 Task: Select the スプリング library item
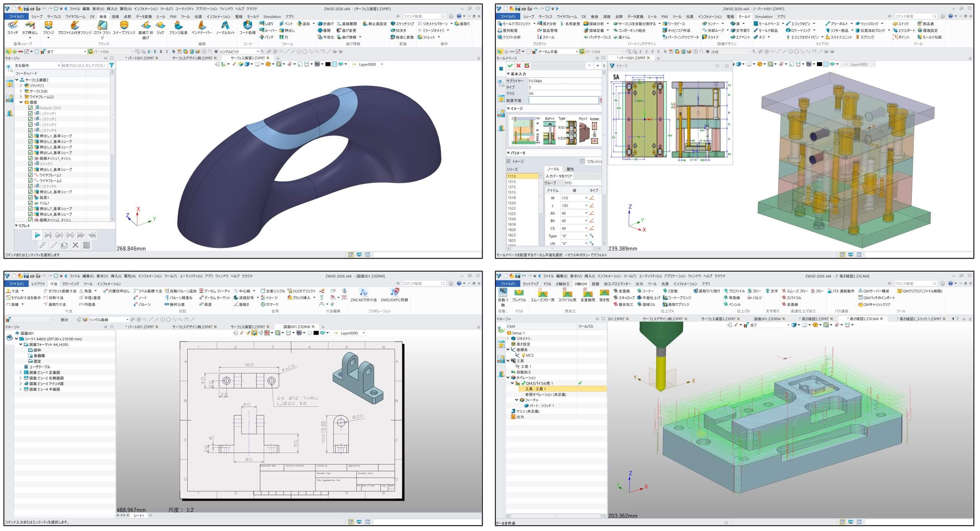click(864, 37)
